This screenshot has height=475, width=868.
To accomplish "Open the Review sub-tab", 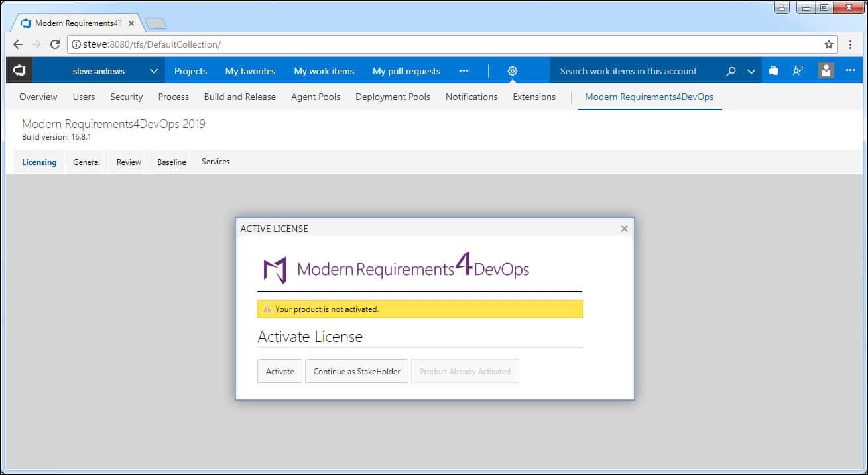I will (x=129, y=162).
